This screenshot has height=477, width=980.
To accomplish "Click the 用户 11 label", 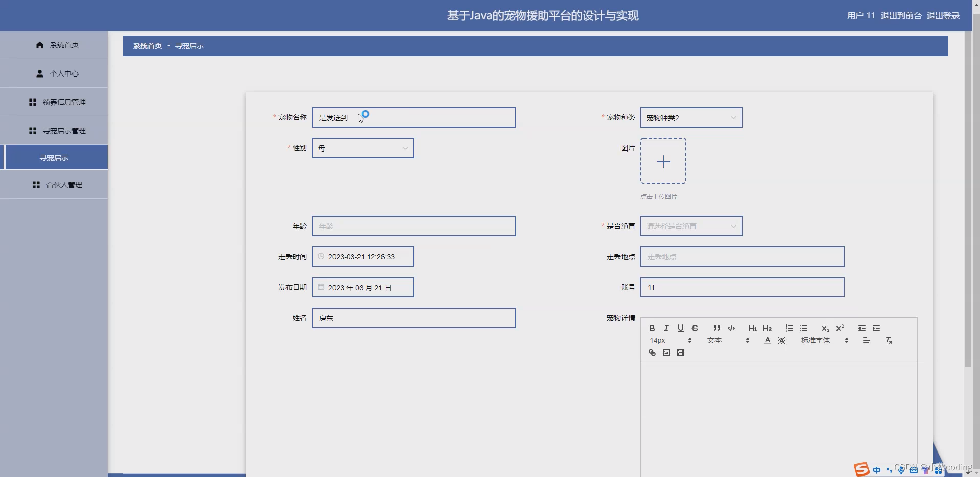I will click(861, 16).
